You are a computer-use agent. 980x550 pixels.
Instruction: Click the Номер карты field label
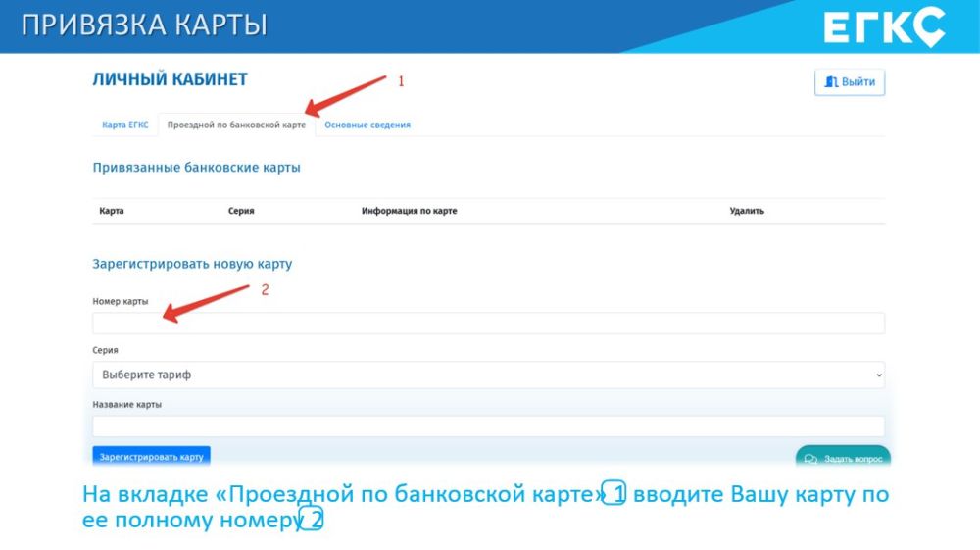pos(120,301)
